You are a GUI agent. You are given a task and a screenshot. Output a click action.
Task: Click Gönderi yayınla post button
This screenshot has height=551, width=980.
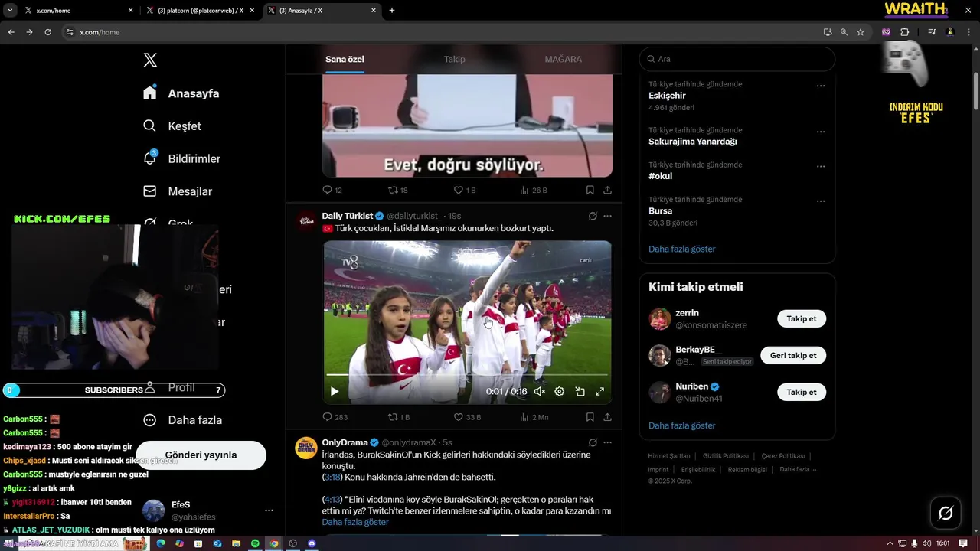[201, 455]
